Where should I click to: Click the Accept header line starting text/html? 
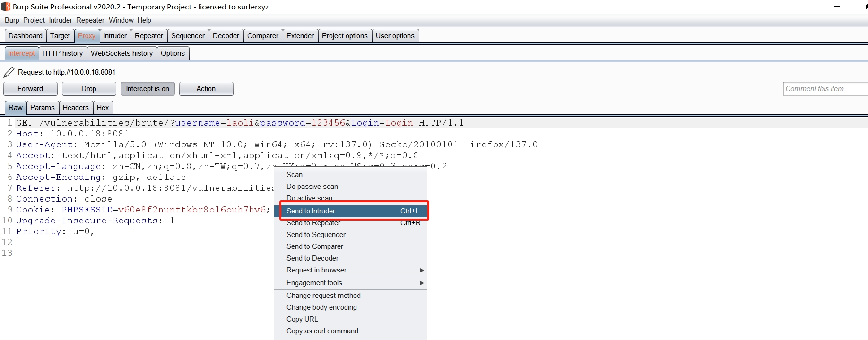(217, 155)
